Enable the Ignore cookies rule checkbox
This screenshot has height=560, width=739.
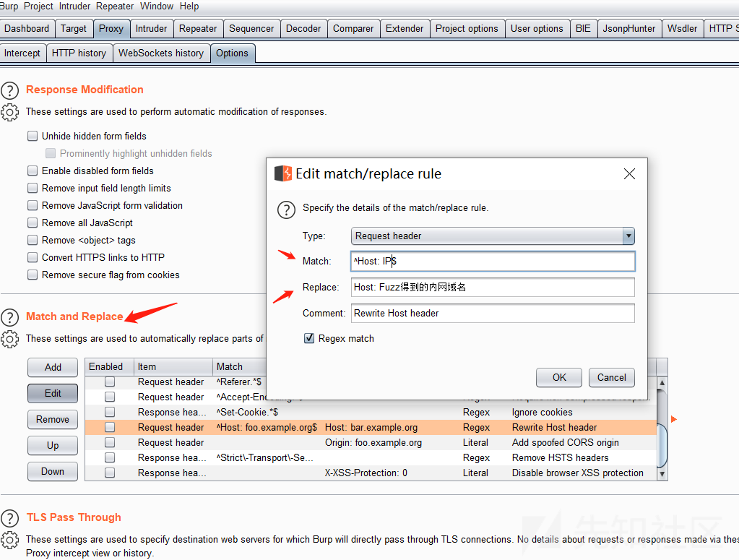110,412
